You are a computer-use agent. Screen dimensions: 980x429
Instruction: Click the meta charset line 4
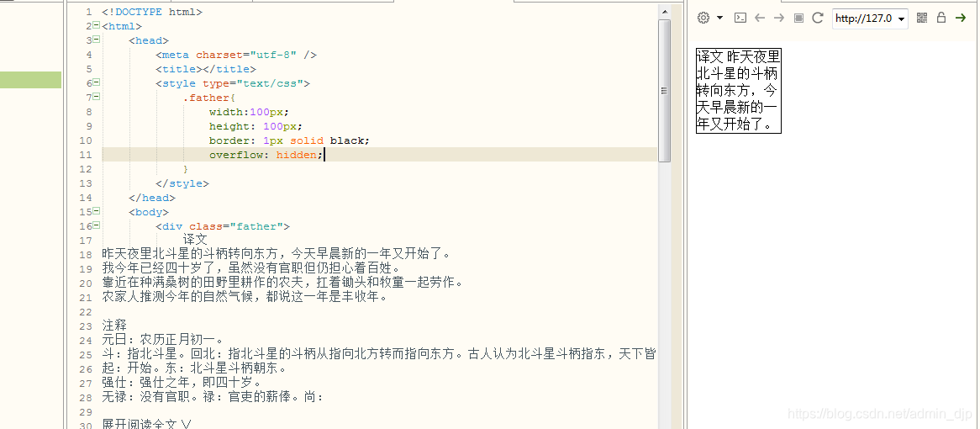[236, 55]
